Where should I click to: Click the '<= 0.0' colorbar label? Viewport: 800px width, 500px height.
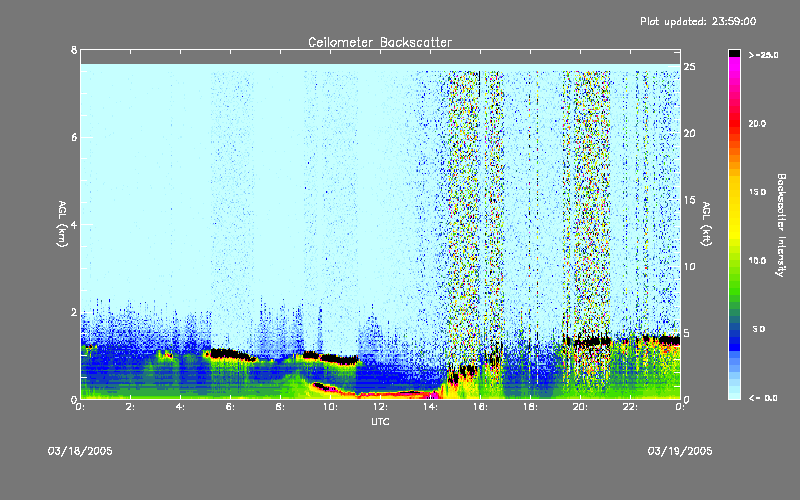[x=763, y=397]
